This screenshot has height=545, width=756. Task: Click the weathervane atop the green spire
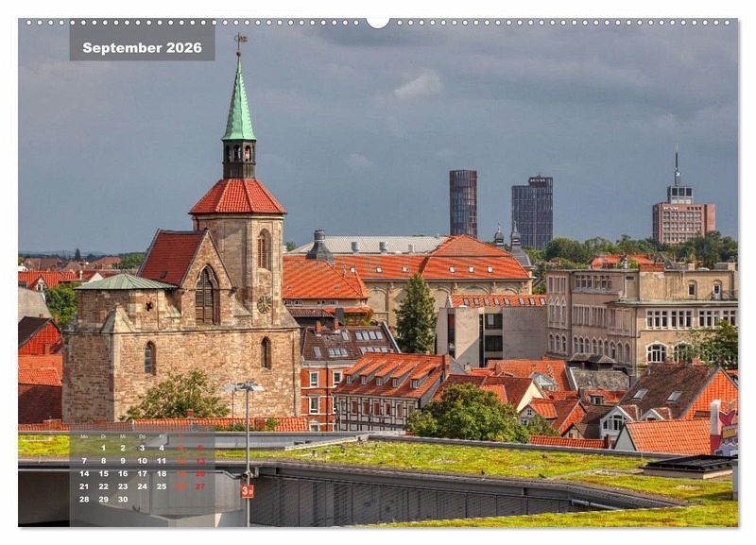pyautogui.click(x=240, y=42)
